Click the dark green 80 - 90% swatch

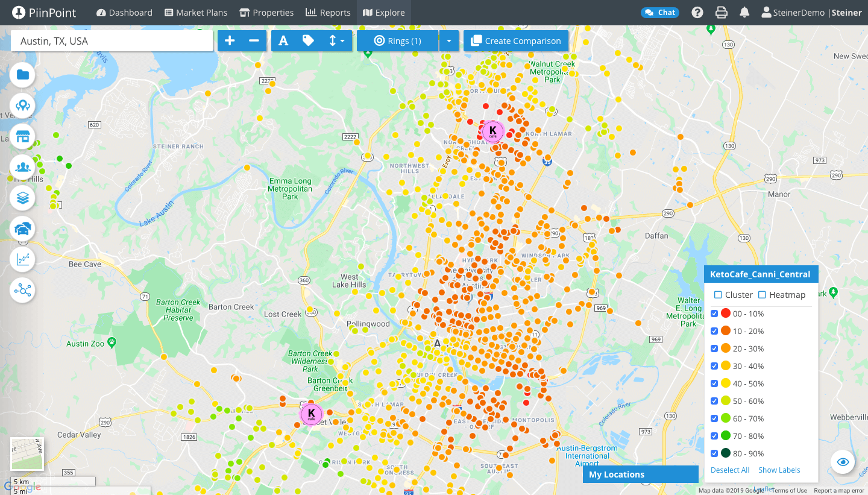click(x=726, y=453)
